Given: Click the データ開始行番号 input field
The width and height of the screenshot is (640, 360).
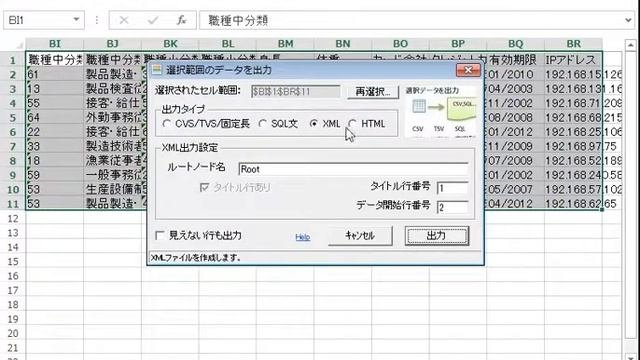Looking at the screenshot, I should click(453, 207).
